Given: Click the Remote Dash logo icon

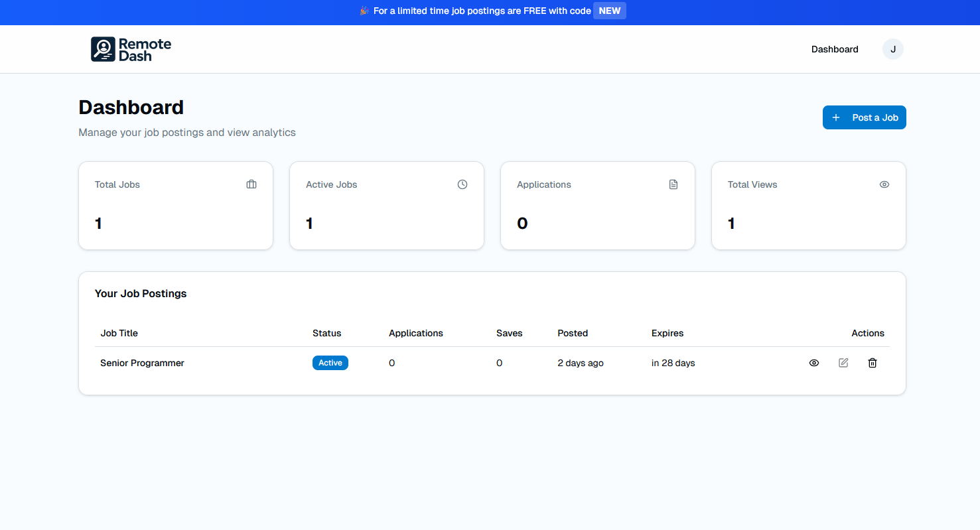Looking at the screenshot, I should 103,48.
